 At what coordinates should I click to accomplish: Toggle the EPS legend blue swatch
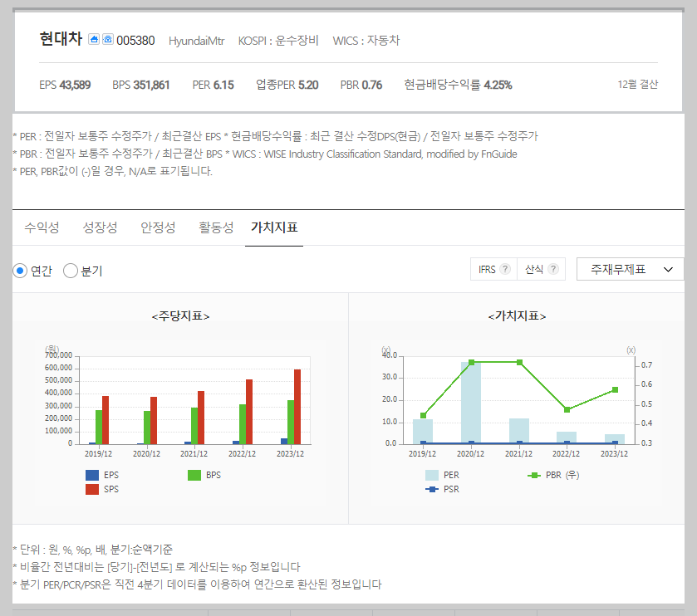[92, 475]
